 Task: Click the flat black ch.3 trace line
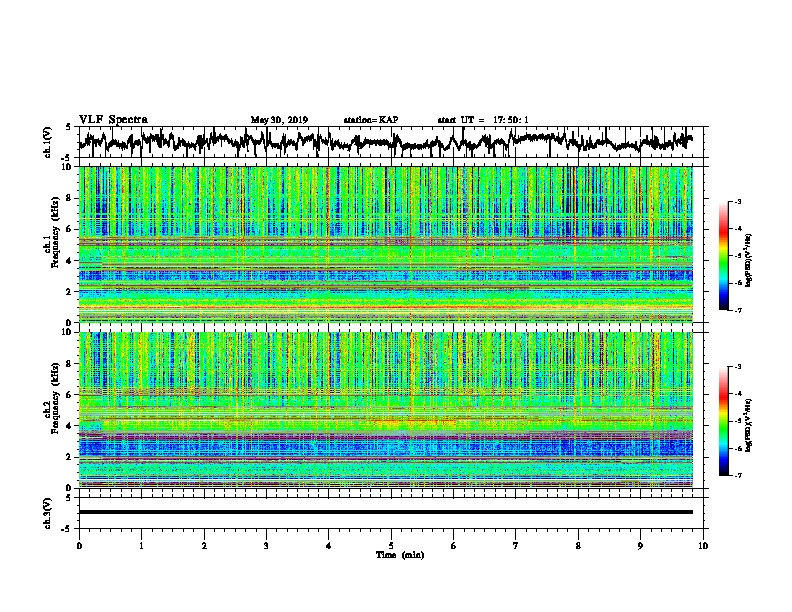[385, 512]
